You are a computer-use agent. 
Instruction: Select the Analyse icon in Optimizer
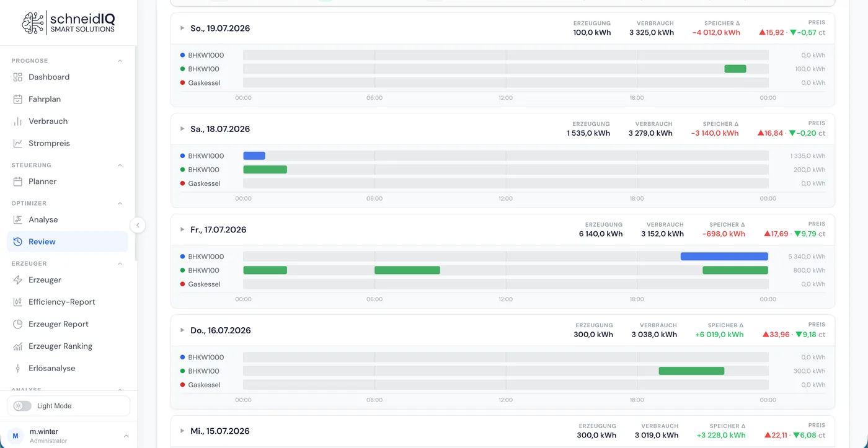pyautogui.click(x=18, y=219)
